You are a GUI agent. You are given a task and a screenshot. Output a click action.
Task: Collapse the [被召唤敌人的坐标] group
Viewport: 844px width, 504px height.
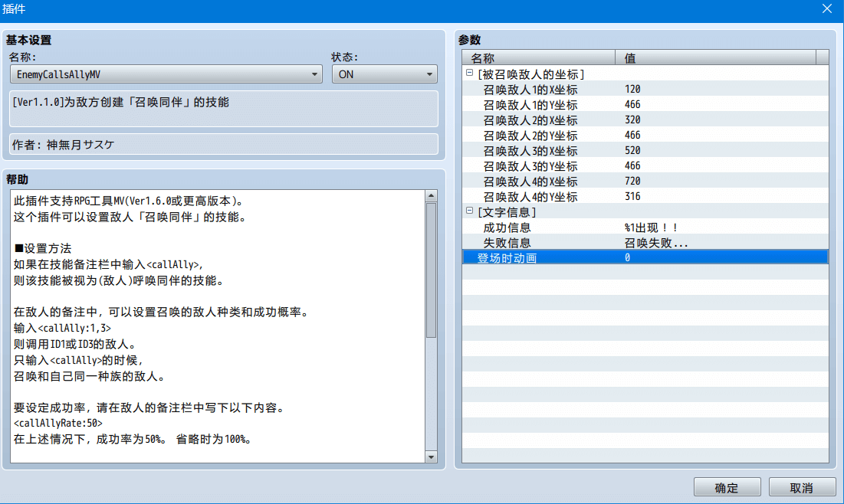[469, 73]
